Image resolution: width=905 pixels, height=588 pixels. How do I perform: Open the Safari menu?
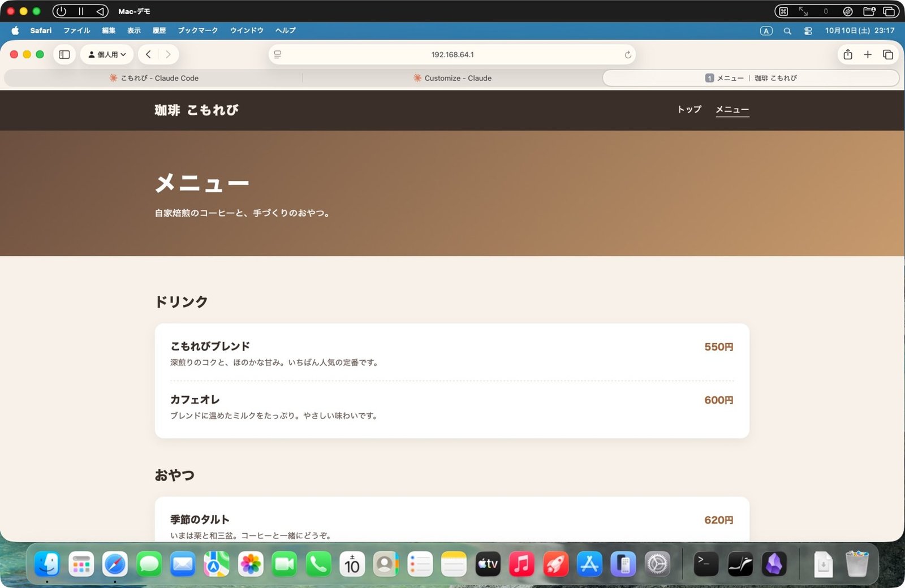(41, 31)
